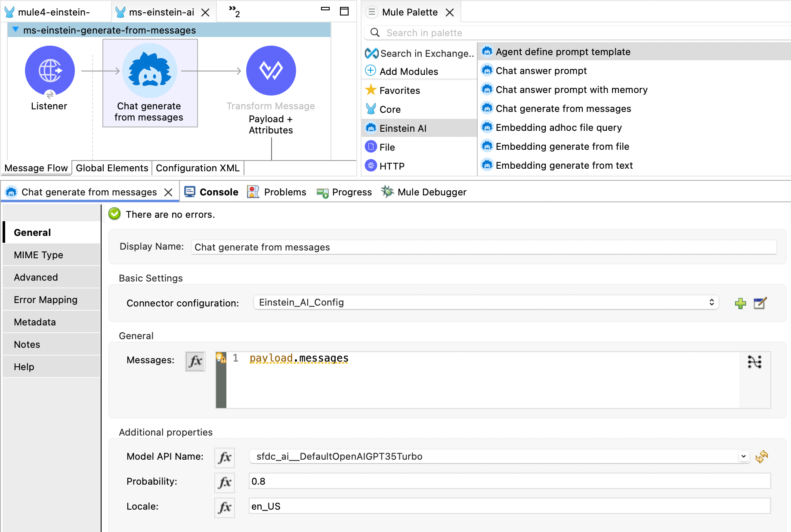The width and height of the screenshot is (791, 532).
Task: Click the warning marker in Messages editor
Action: point(221,358)
